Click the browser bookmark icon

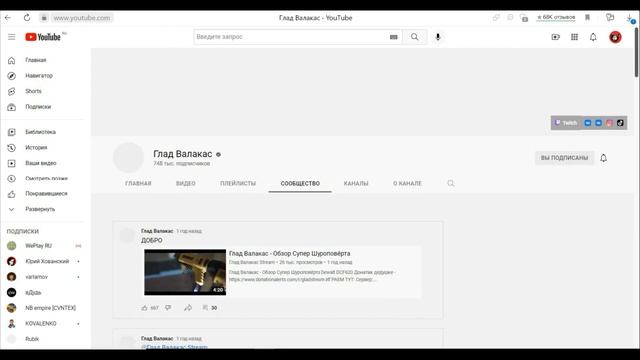[587, 18]
